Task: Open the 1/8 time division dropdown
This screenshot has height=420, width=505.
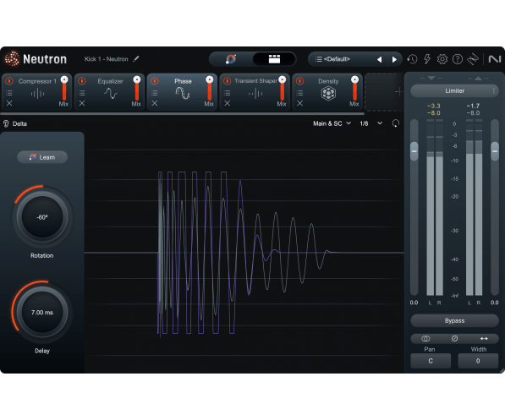Action: click(371, 123)
